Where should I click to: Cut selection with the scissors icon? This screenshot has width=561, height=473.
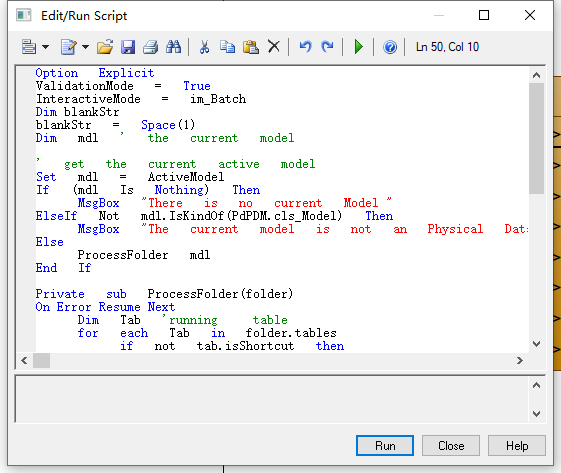click(x=204, y=47)
